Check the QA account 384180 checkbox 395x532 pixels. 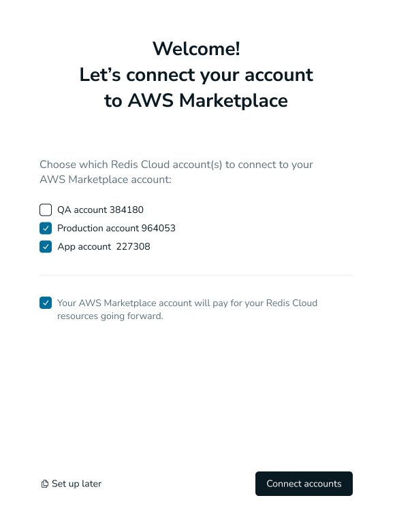[46, 210]
